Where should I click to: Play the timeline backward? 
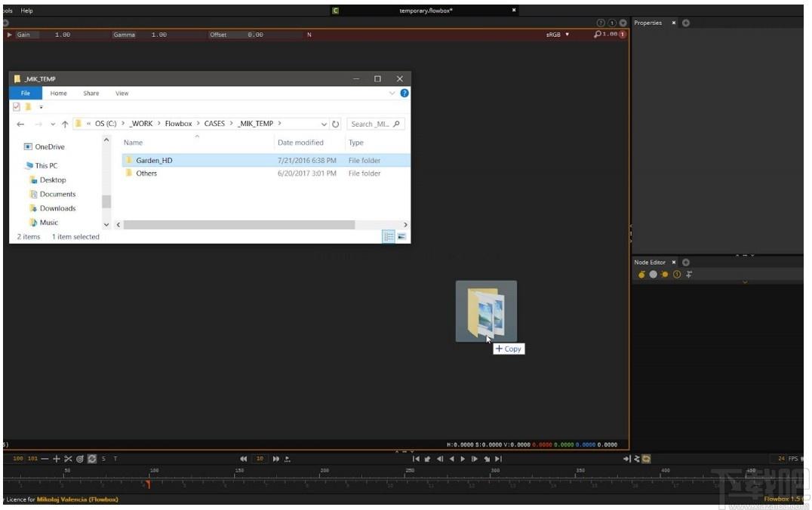click(x=451, y=459)
